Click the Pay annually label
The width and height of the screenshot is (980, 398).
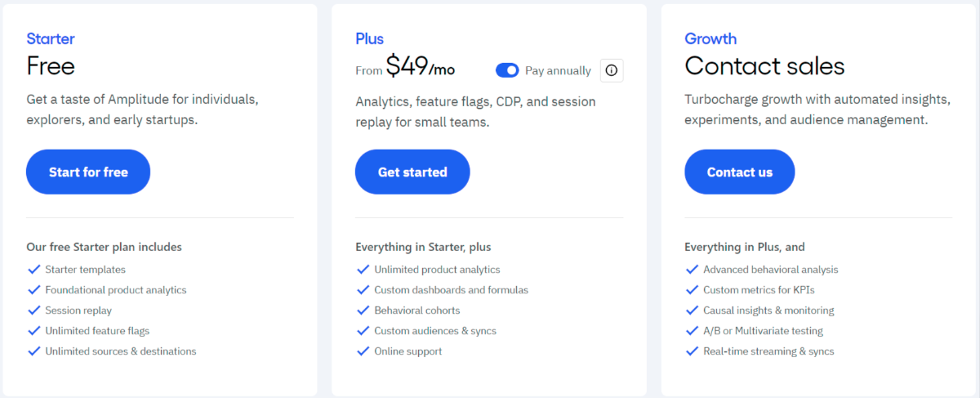558,71
